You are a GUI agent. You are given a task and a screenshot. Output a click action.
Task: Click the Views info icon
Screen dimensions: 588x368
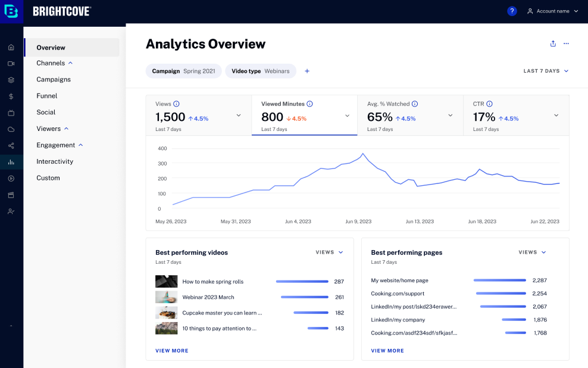click(x=176, y=104)
